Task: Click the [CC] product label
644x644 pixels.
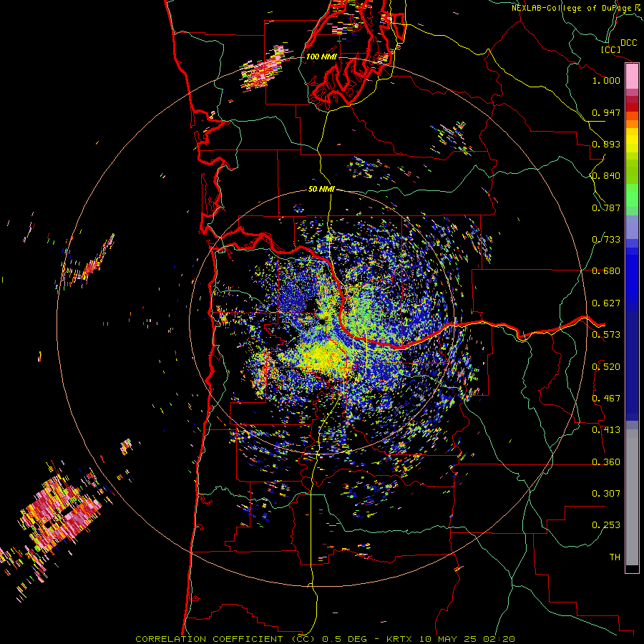Action: (610, 49)
